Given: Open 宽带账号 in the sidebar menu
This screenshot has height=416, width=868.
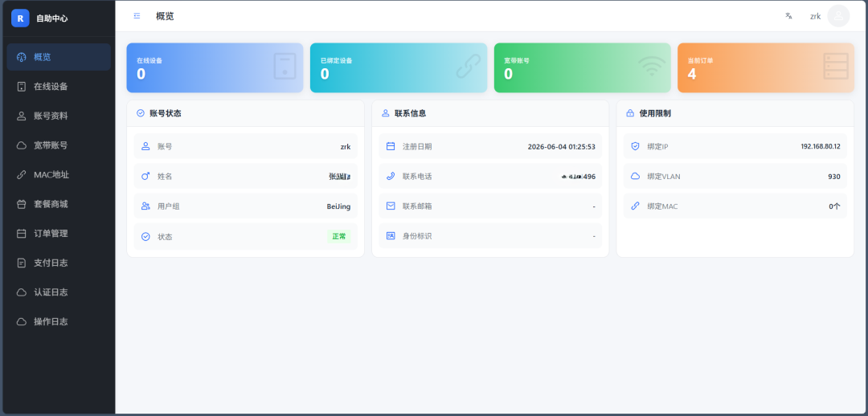Looking at the screenshot, I should point(59,145).
